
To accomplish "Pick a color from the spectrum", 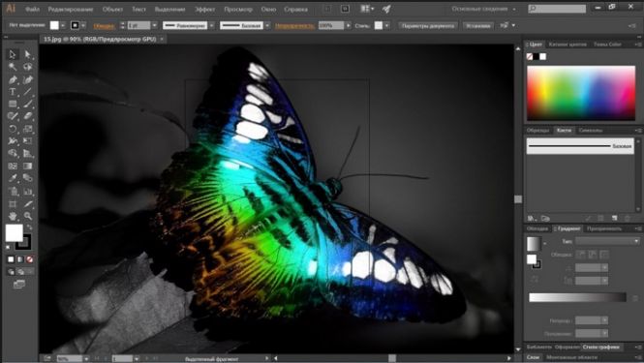I will pyautogui.click(x=581, y=93).
